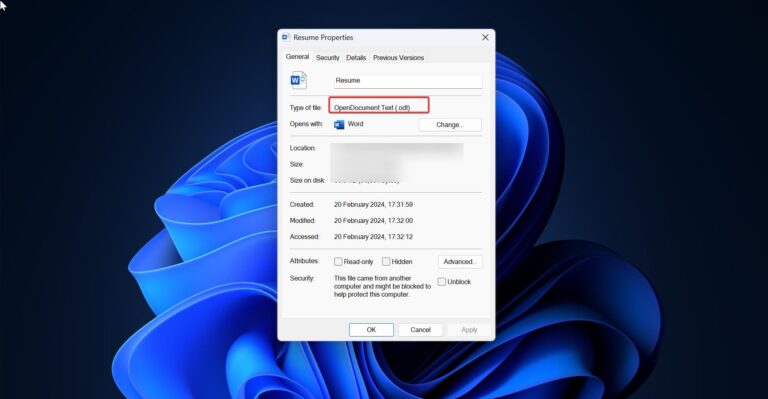
Task: Click the Change... button
Action: (x=450, y=125)
